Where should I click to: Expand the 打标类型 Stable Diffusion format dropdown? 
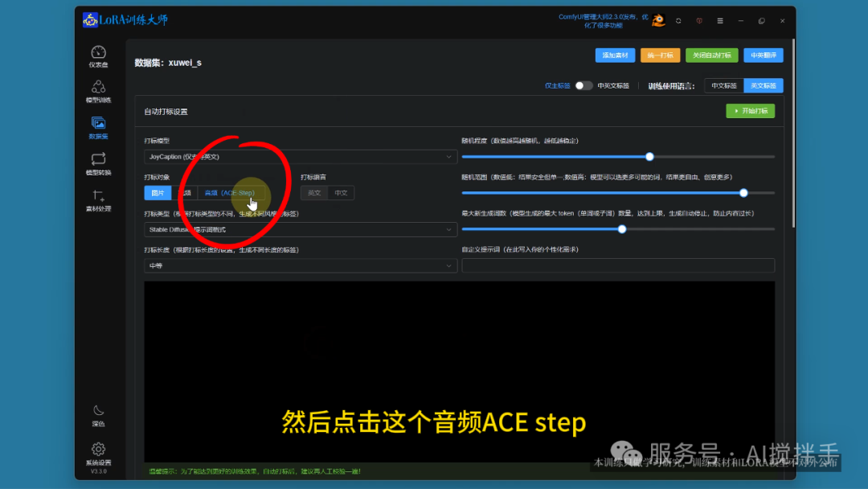click(301, 229)
